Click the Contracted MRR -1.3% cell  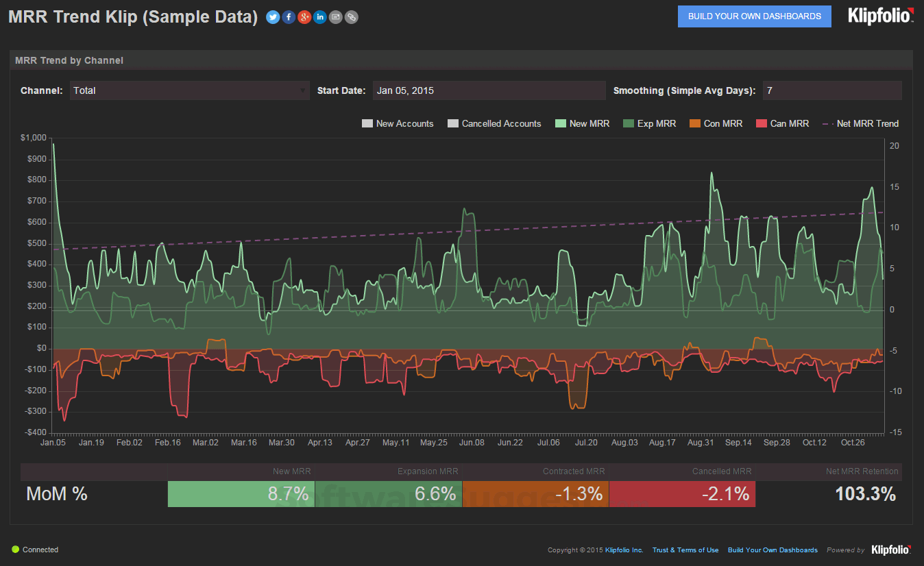click(x=535, y=494)
